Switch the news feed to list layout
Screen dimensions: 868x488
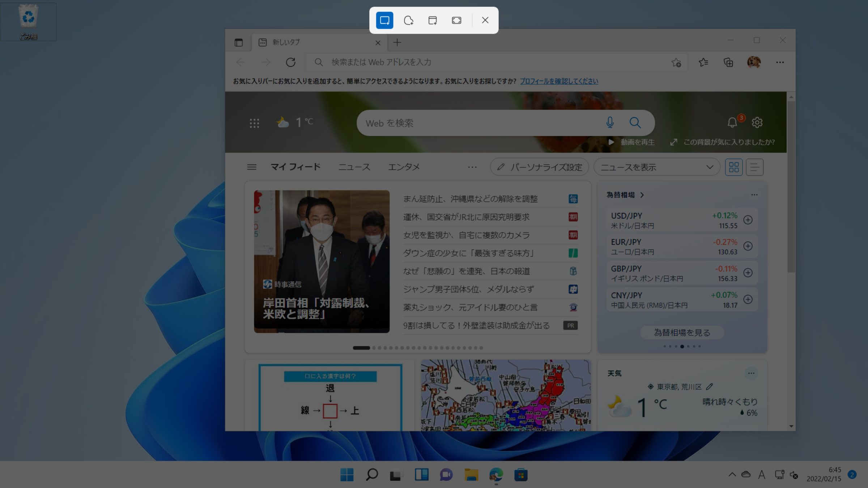pyautogui.click(x=754, y=167)
